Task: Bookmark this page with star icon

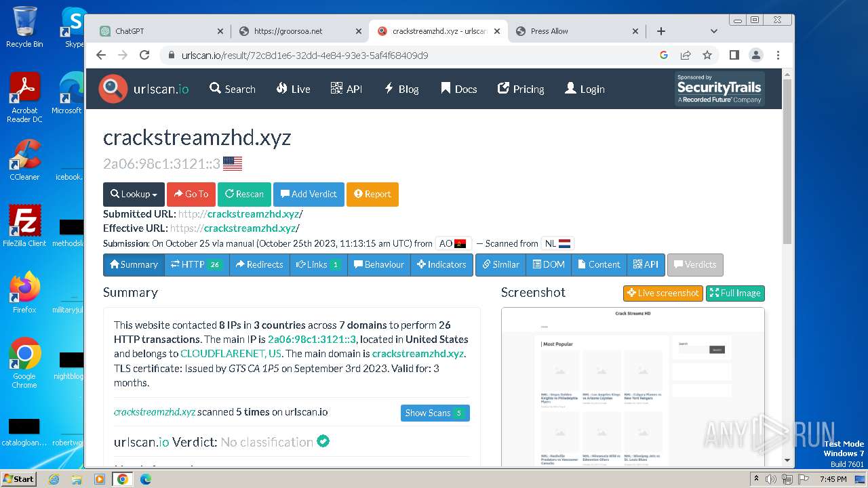Action: 707,56
